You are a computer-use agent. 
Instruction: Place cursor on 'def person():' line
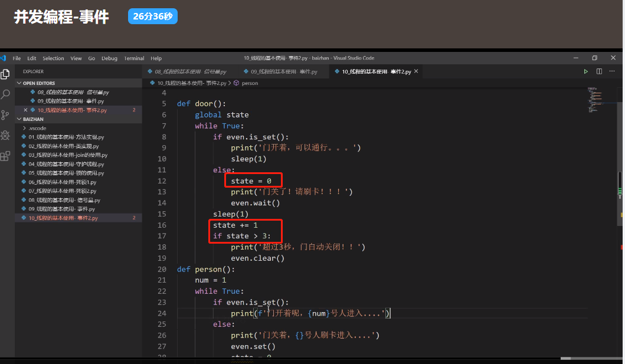[x=206, y=269]
